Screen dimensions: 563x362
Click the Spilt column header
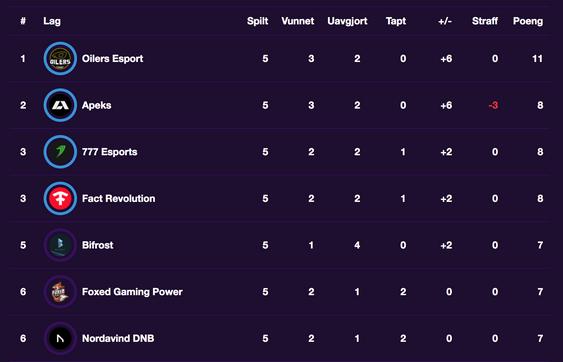257,21
